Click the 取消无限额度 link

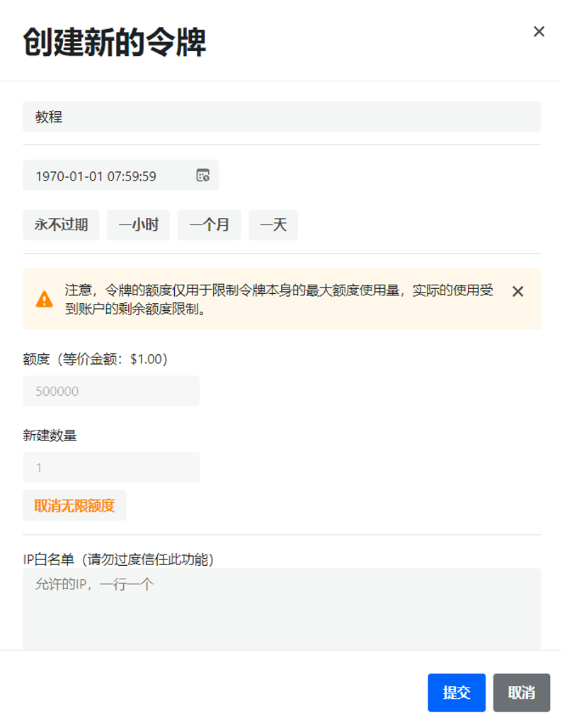coord(75,505)
